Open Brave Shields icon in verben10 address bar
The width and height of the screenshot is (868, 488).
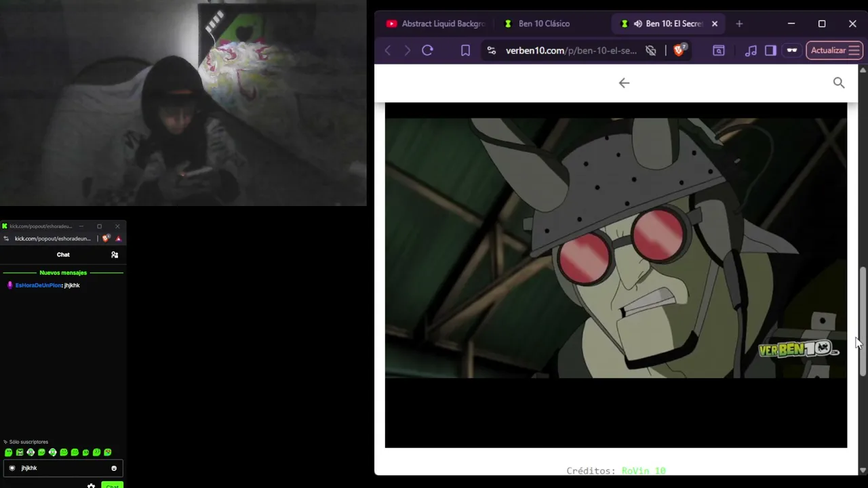[679, 50]
